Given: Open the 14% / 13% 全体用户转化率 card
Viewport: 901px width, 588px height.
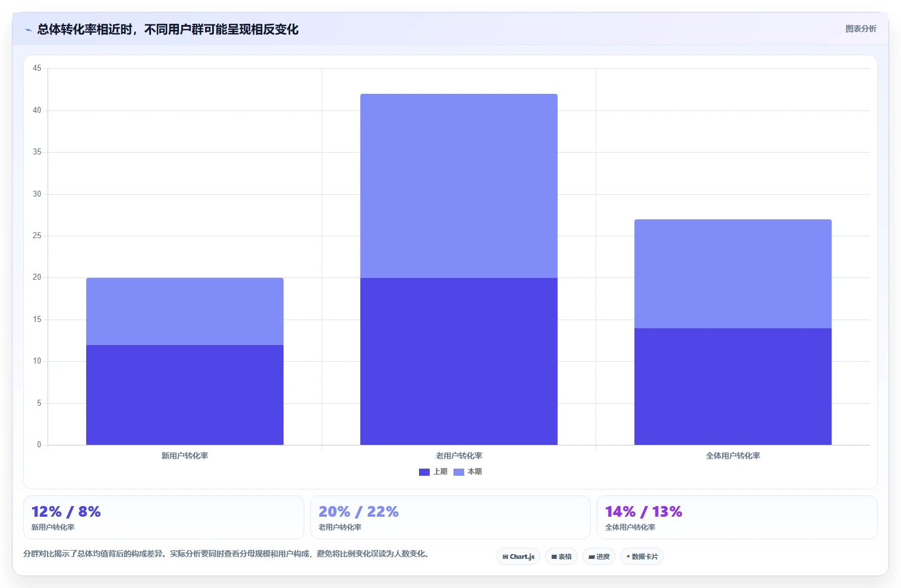Looking at the screenshot, I should [x=737, y=517].
